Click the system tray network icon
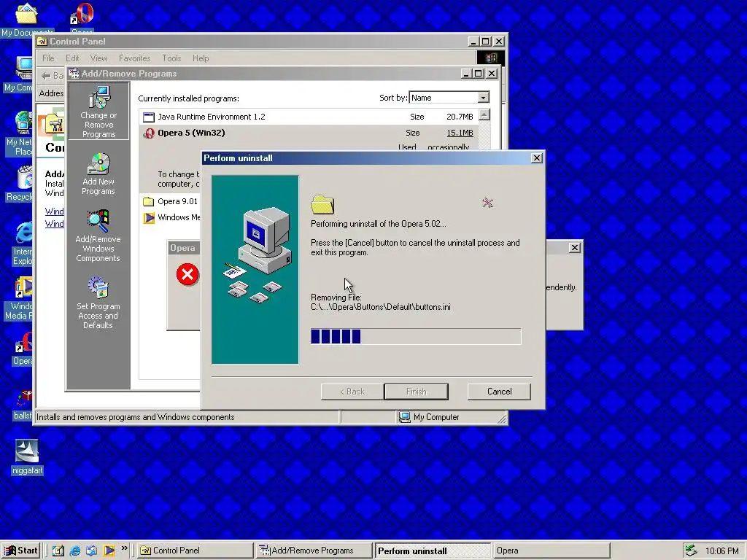This screenshot has height=560, width=747. point(690,551)
